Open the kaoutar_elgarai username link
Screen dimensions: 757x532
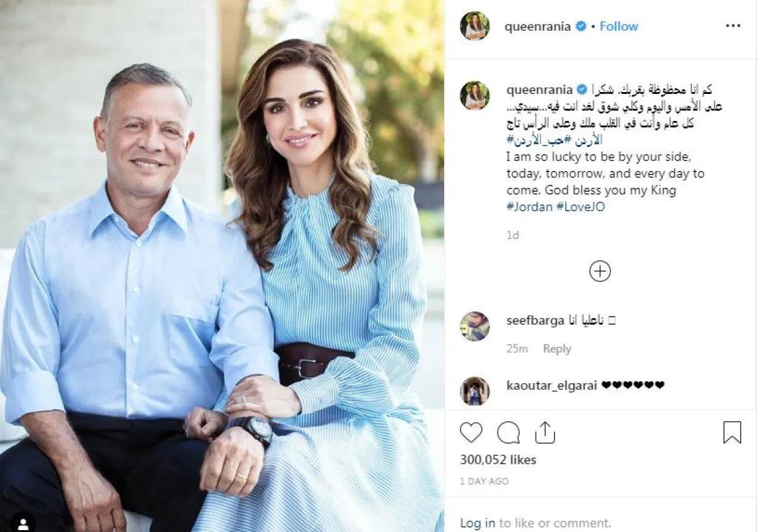pos(552,385)
